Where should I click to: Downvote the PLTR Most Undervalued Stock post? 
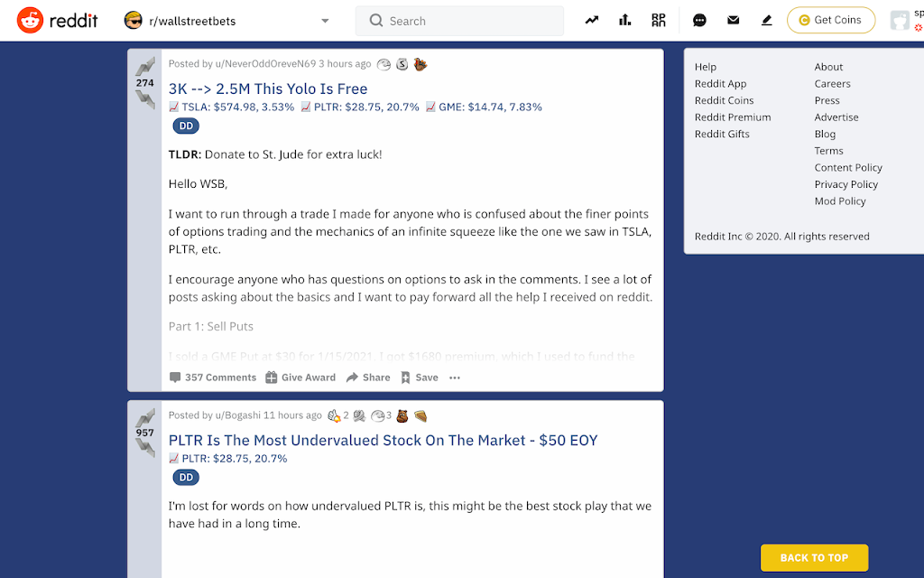[145, 448]
